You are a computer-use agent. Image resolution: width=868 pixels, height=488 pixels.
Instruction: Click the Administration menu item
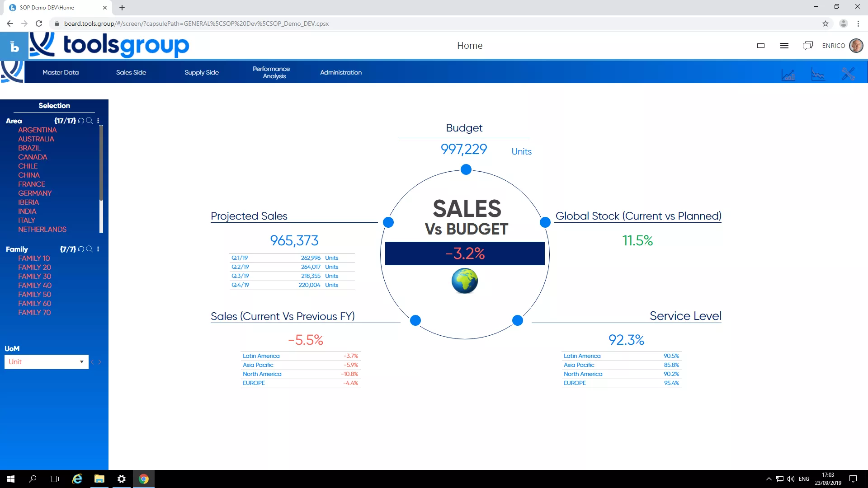tap(341, 73)
